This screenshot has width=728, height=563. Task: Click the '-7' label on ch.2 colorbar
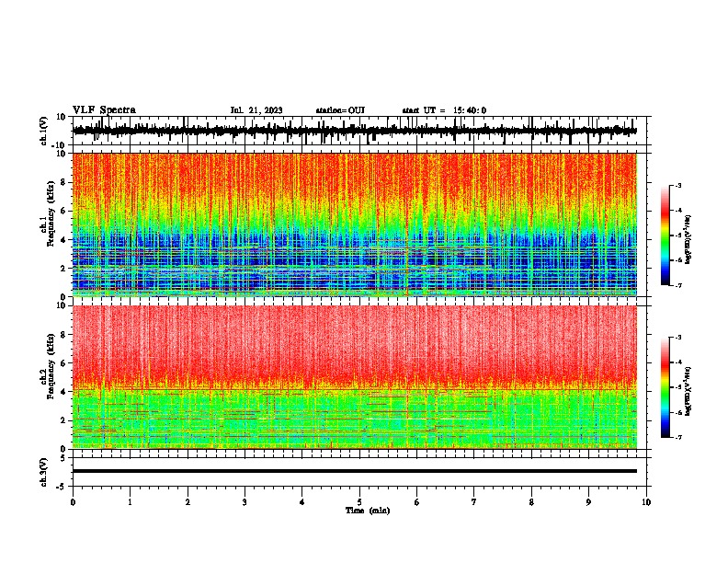(x=677, y=438)
